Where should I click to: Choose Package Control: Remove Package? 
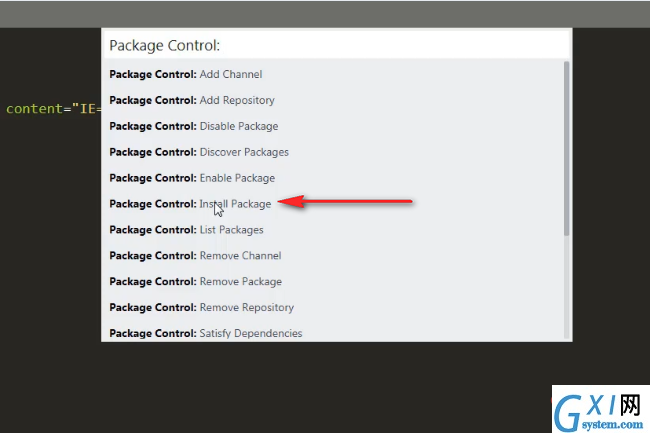tap(333, 281)
